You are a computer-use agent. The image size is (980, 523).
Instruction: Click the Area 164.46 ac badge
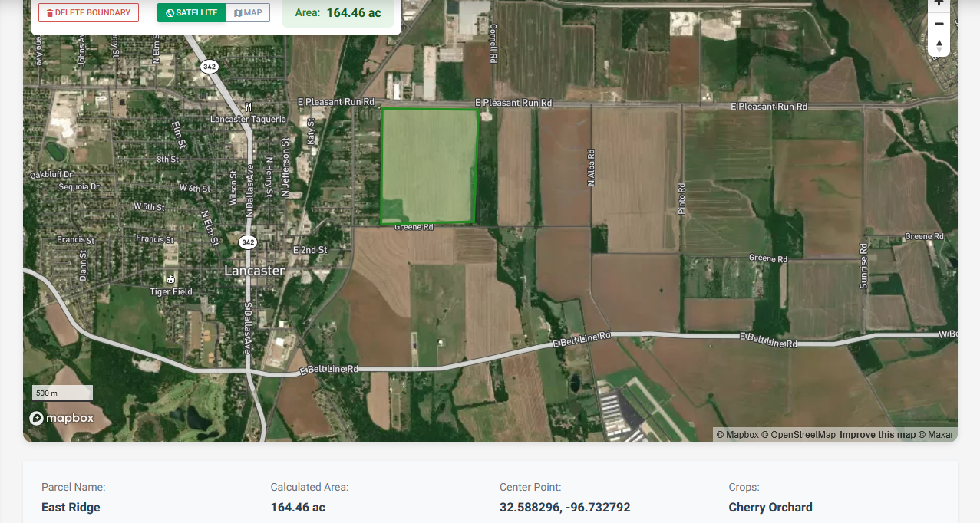338,13
